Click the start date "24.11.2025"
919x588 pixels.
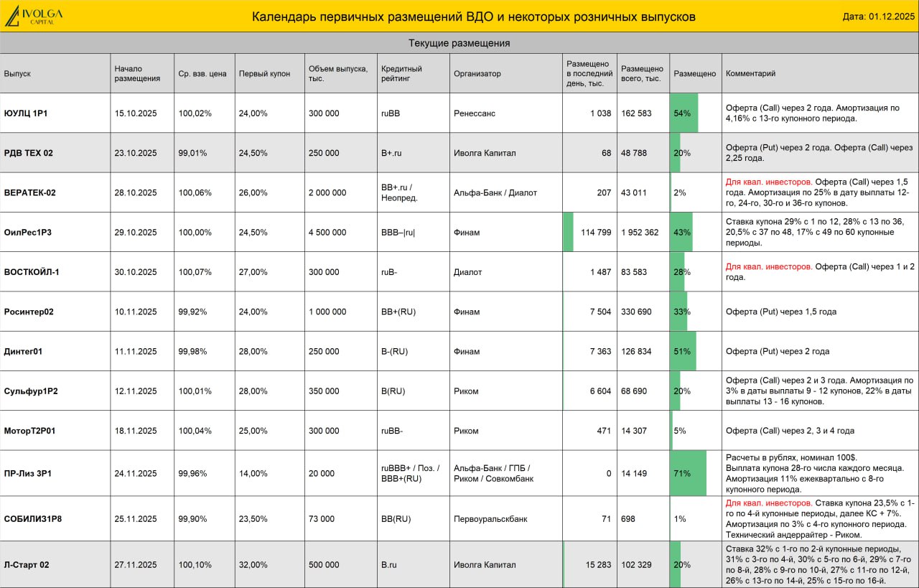point(135,473)
